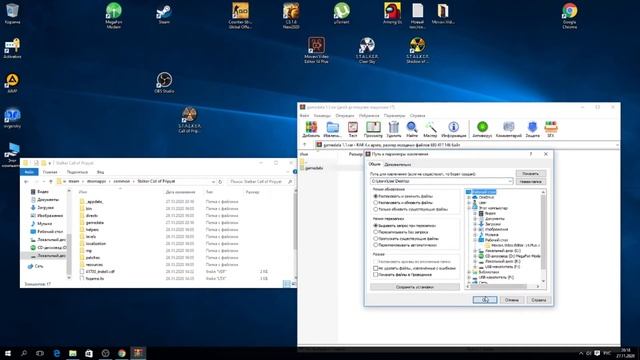Open MegaFon Modem desktop shortcut

pyautogui.click(x=113, y=16)
